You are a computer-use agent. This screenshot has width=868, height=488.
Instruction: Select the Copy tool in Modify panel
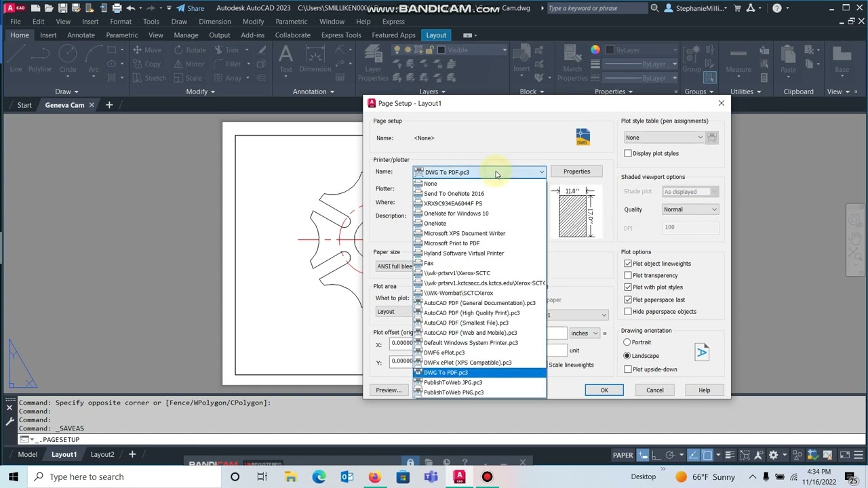tap(146, 64)
